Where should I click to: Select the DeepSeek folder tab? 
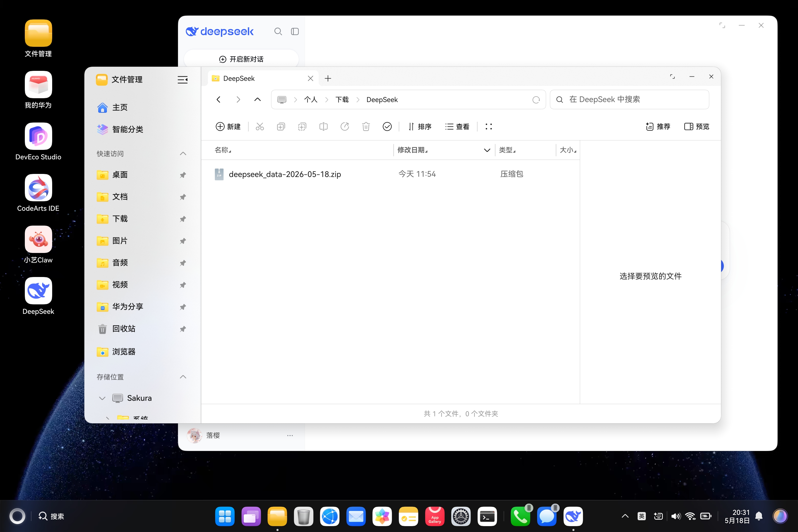[263, 78]
